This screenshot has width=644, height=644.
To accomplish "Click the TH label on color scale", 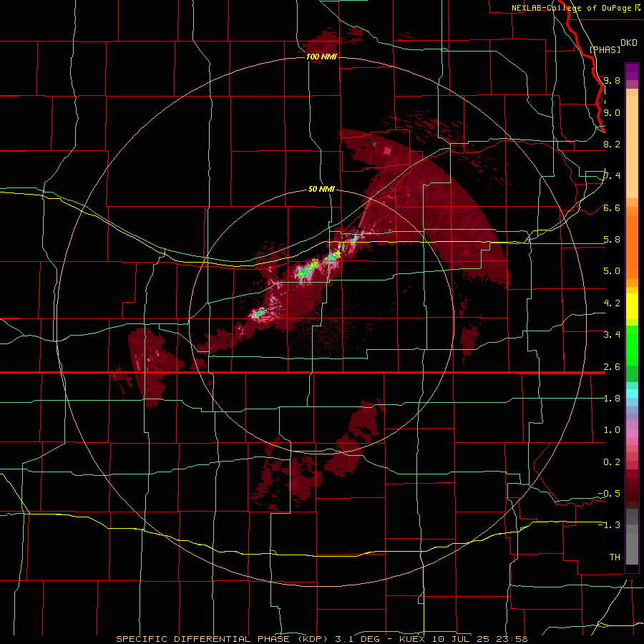I will tap(615, 557).
